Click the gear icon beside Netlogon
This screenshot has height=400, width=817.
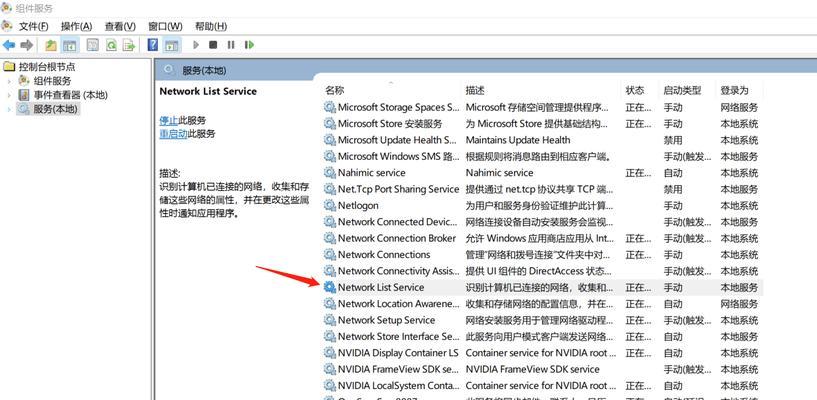(329, 205)
